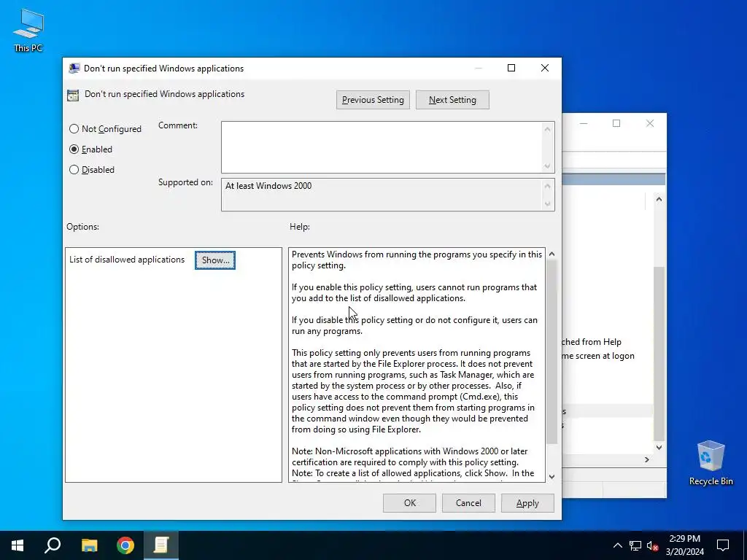Click background window scrollbar down arrow

pos(659,447)
